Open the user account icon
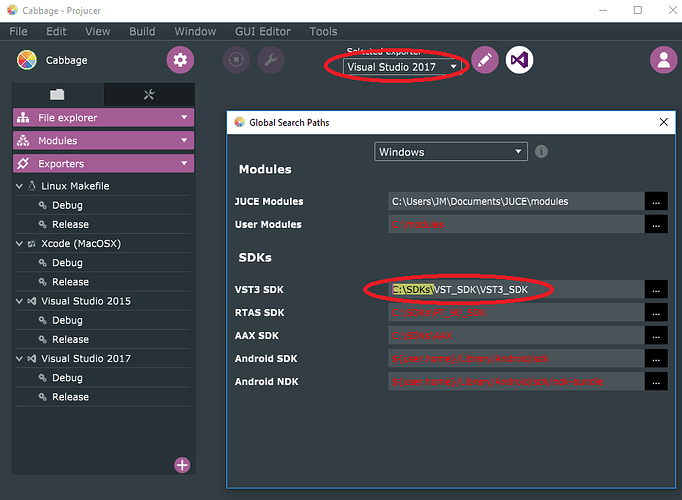This screenshot has height=500, width=682. click(x=664, y=60)
